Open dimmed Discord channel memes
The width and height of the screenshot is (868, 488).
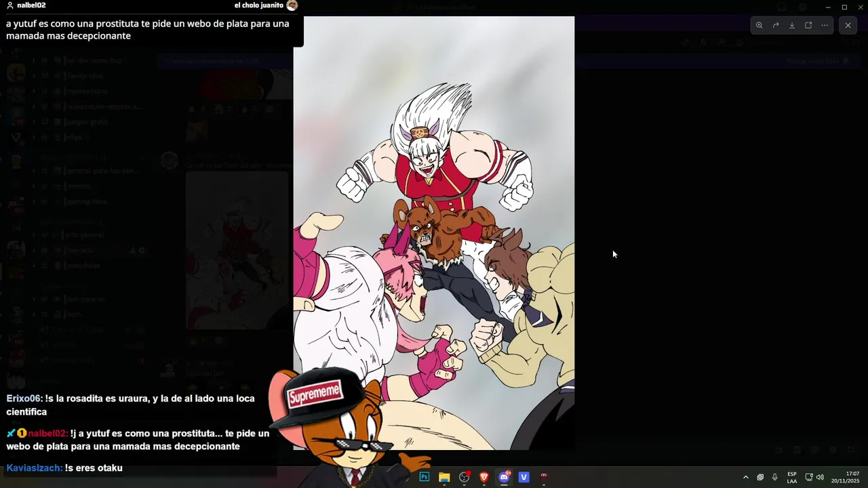(78, 186)
